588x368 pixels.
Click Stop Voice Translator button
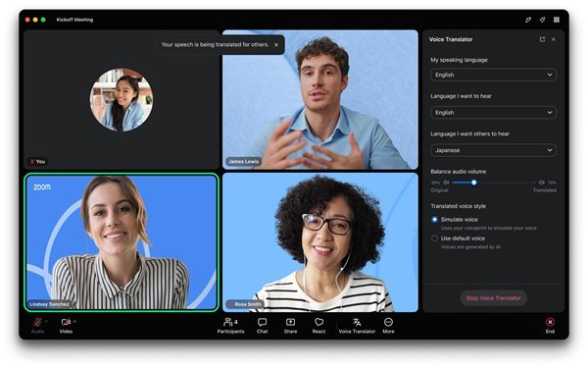tap(493, 298)
